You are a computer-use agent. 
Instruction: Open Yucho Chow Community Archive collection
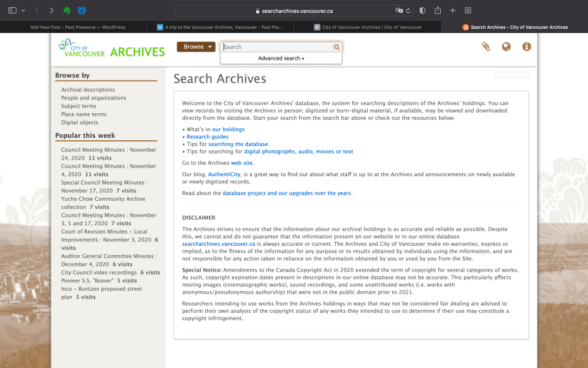(103, 203)
